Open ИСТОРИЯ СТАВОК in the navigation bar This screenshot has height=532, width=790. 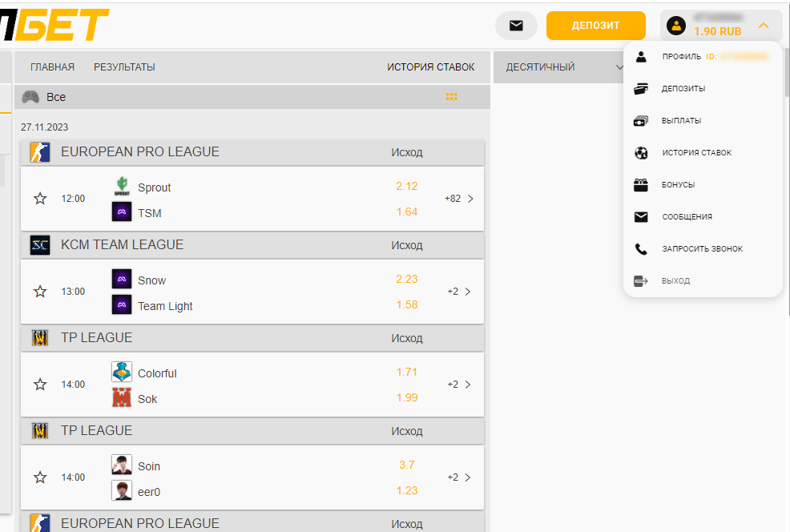[x=431, y=67]
